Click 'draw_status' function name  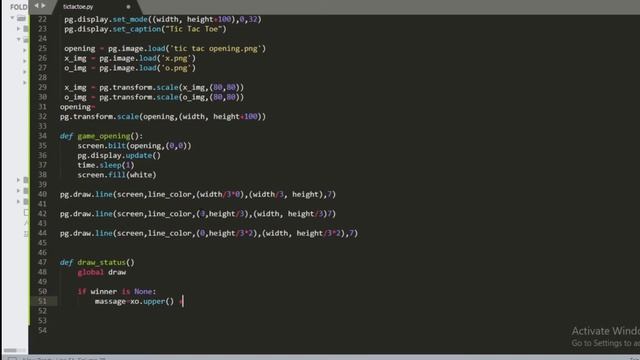tap(101, 262)
